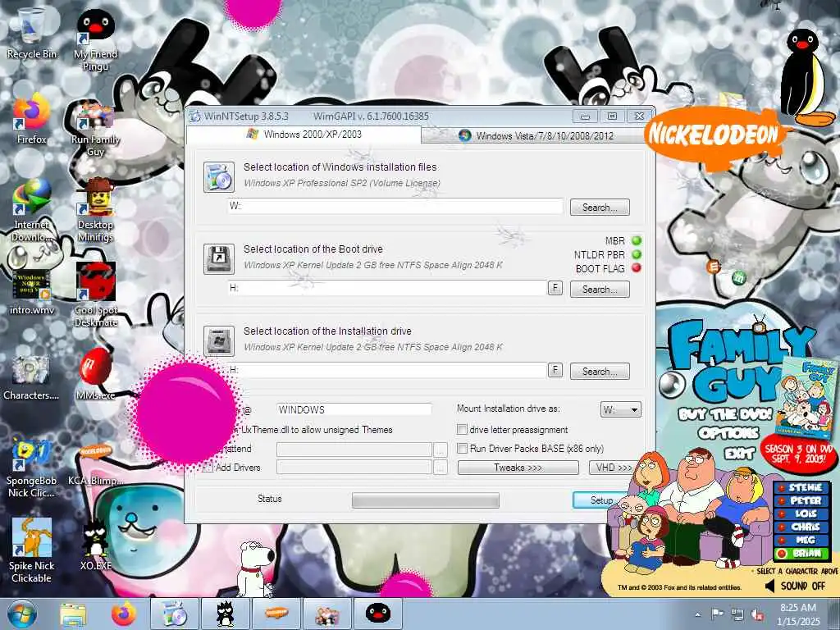Open Windows Explorer from the taskbar

tap(73, 614)
